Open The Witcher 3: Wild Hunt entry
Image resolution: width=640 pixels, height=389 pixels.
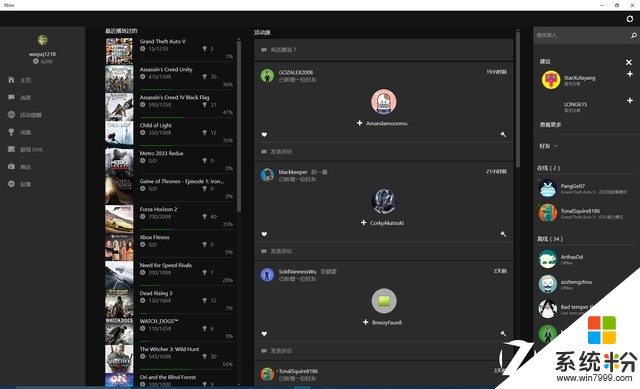[169, 359]
